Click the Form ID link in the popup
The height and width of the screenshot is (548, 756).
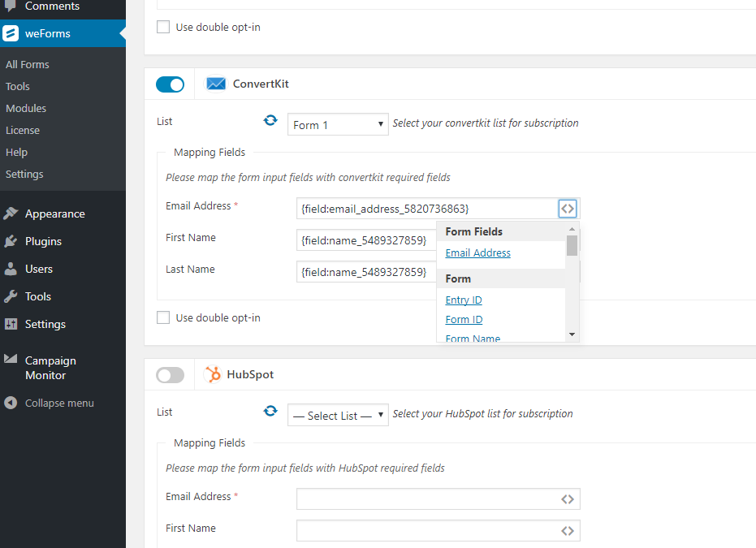point(464,319)
